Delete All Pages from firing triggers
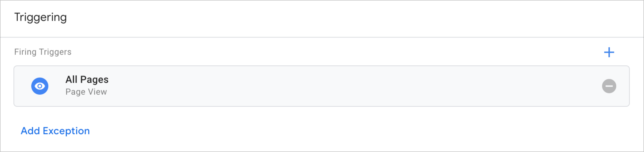The width and height of the screenshot is (644, 152). tap(609, 86)
